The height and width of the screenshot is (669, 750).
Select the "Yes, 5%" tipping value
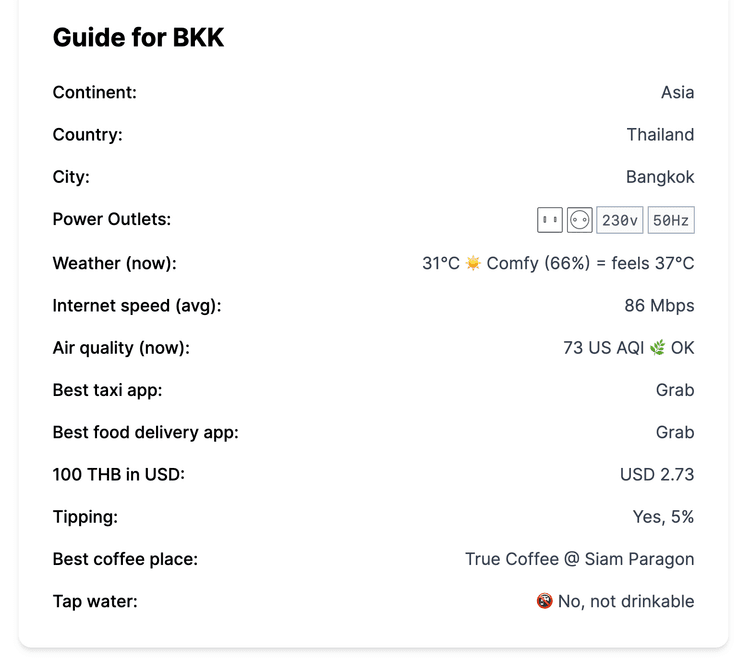point(664,517)
